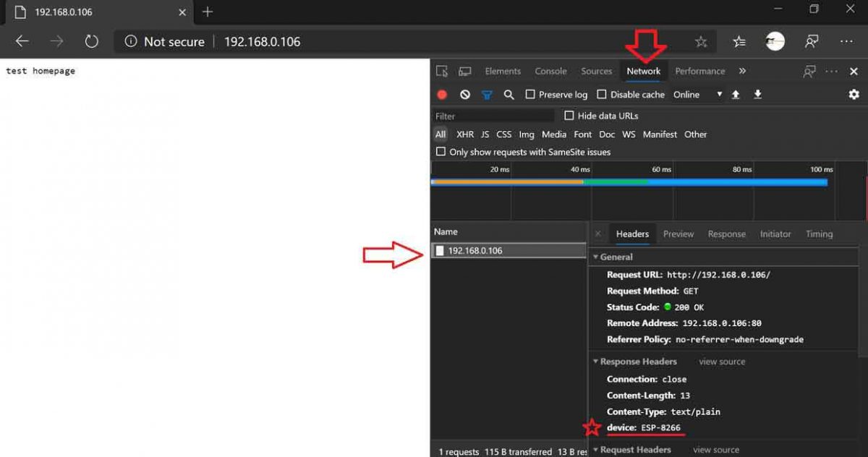868x457 pixels.
Task: Filter requests by JS
Action: pos(485,134)
